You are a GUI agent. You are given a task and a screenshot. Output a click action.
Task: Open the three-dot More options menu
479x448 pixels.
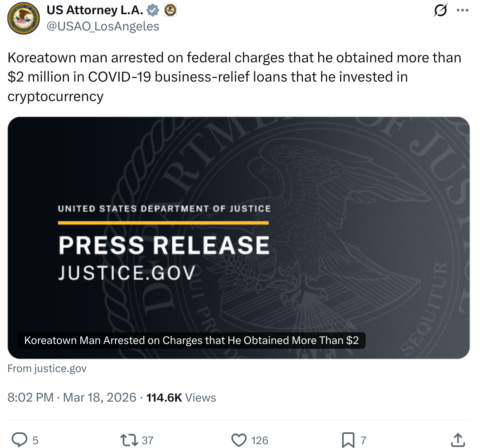tap(462, 10)
